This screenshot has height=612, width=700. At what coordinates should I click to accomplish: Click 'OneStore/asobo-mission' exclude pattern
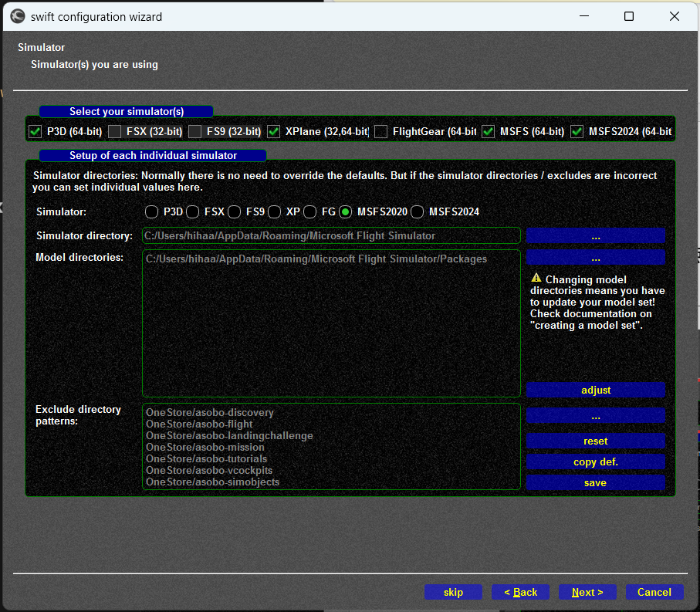coord(205,448)
